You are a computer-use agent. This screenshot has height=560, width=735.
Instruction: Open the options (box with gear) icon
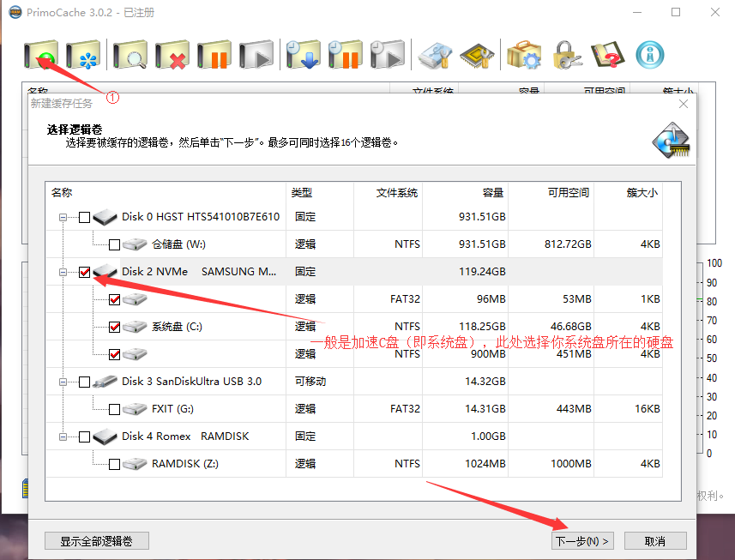524,55
